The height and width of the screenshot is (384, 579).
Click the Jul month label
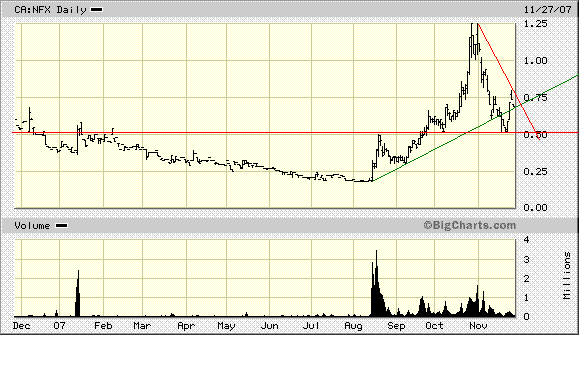coord(311,326)
